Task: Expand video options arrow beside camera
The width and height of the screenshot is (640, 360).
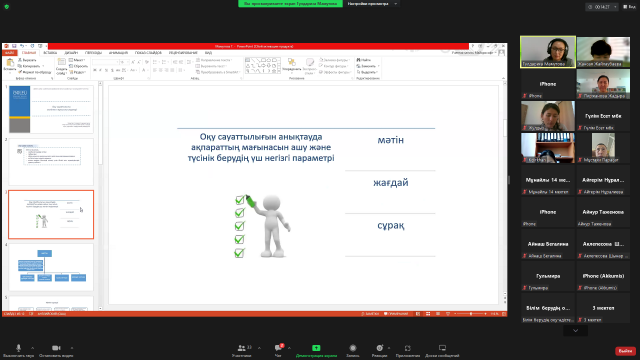Action: (x=72, y=348)
